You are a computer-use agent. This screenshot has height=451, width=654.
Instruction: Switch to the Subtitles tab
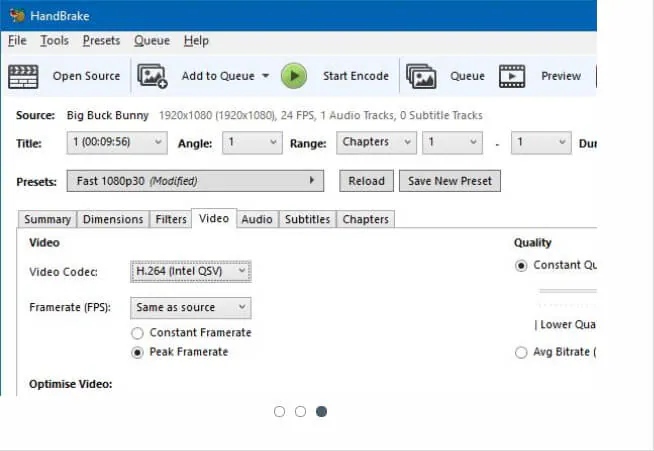point(307,219)
